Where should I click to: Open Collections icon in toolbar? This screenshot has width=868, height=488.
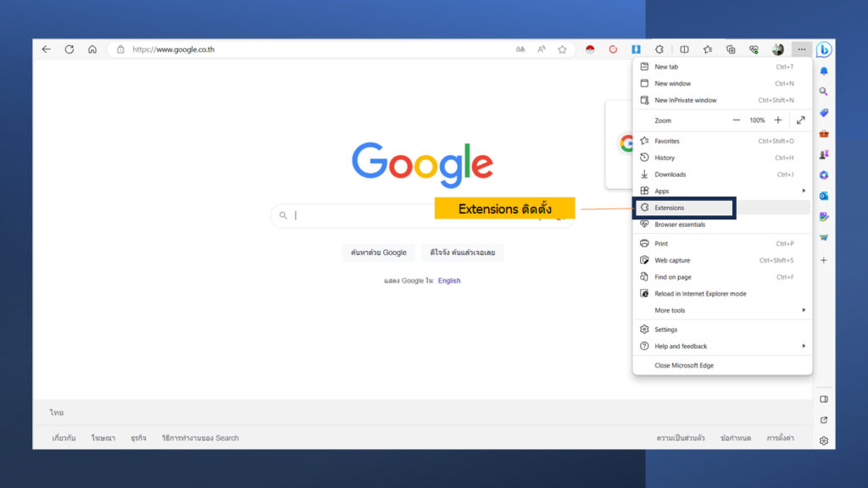731,49
